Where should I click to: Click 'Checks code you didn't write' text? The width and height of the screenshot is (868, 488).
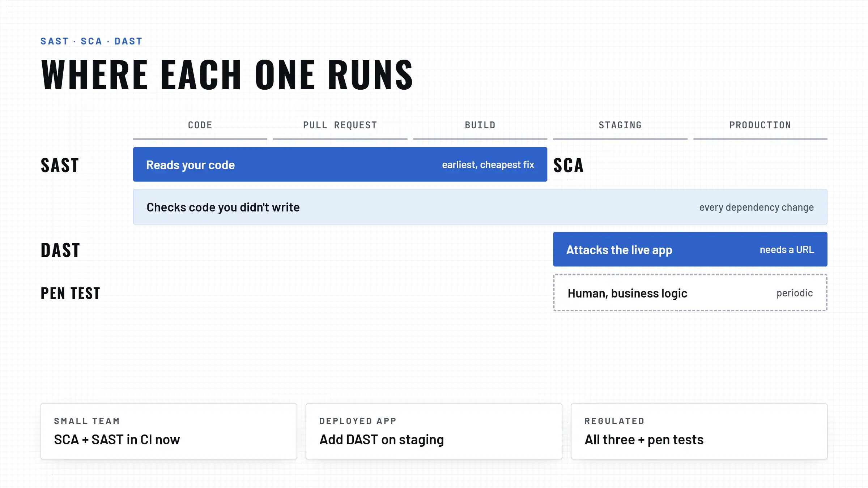point(223,207)
